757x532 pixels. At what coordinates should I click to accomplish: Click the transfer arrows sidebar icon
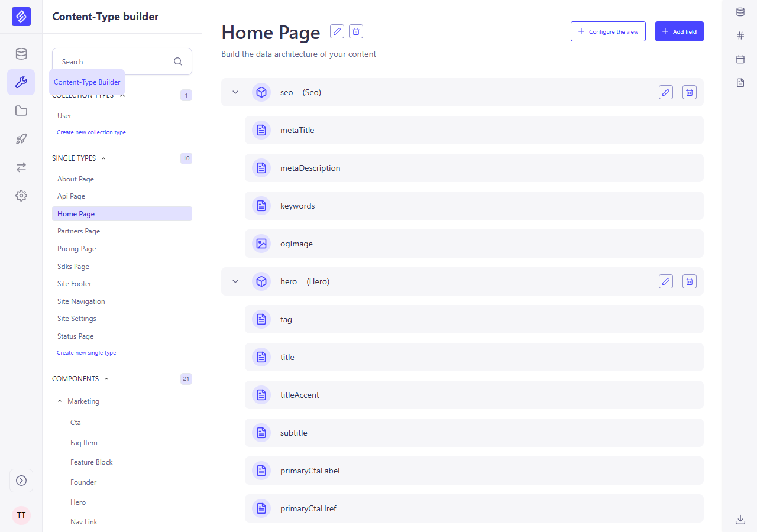[x=21, y=167]
